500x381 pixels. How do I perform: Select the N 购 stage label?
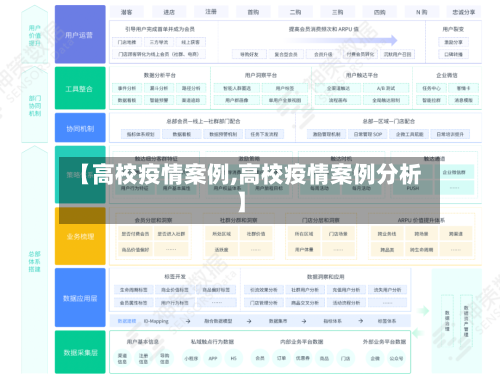[x=422, y=12]
